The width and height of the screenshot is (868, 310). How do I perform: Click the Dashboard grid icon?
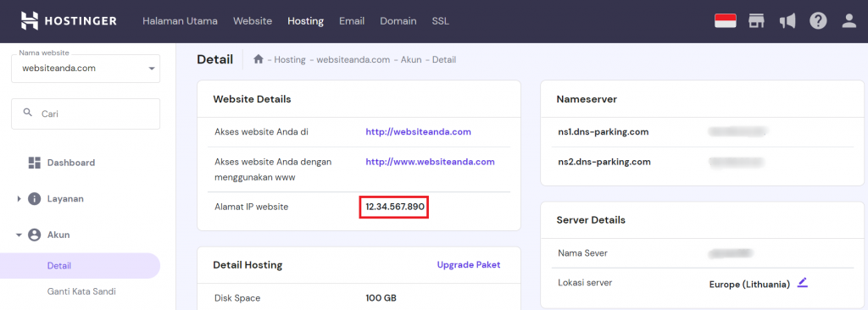click(34, 163)
